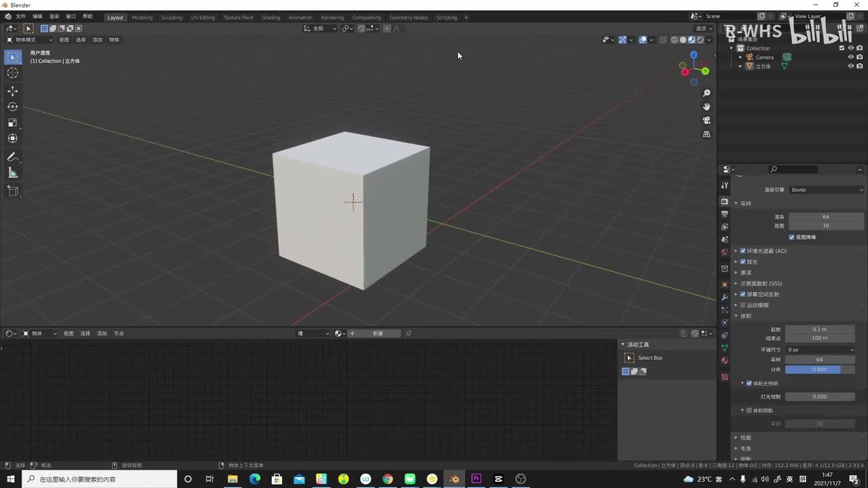
Task: Open the 渲染引擎 Eevee dropdown
Action: (826, 190)
